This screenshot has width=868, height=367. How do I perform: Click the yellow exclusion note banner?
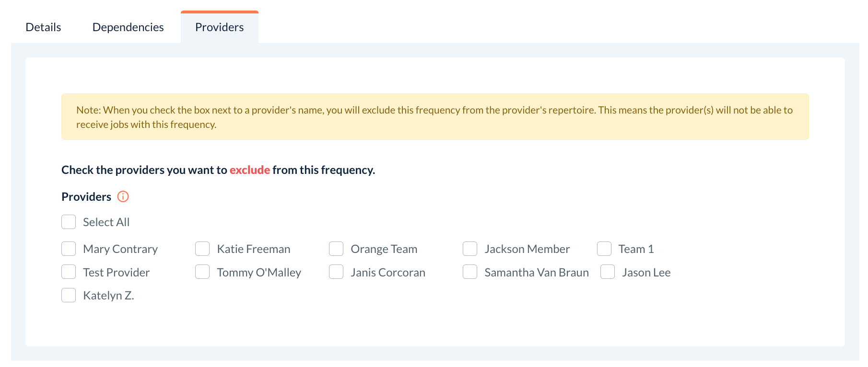click(435, 117)
